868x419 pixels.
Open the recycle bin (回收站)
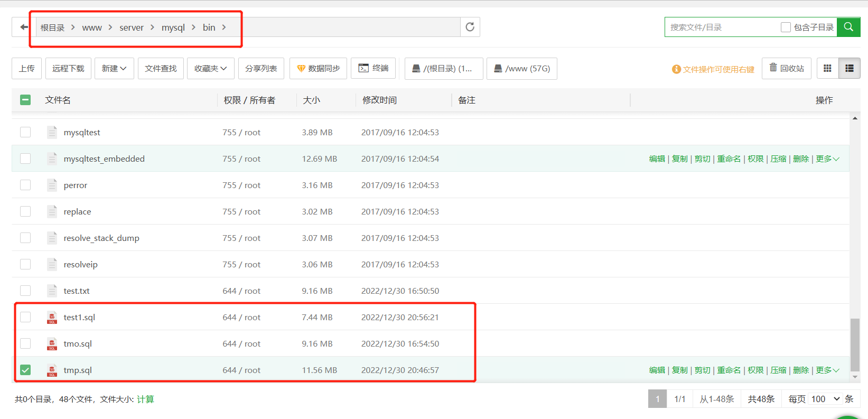786,69
